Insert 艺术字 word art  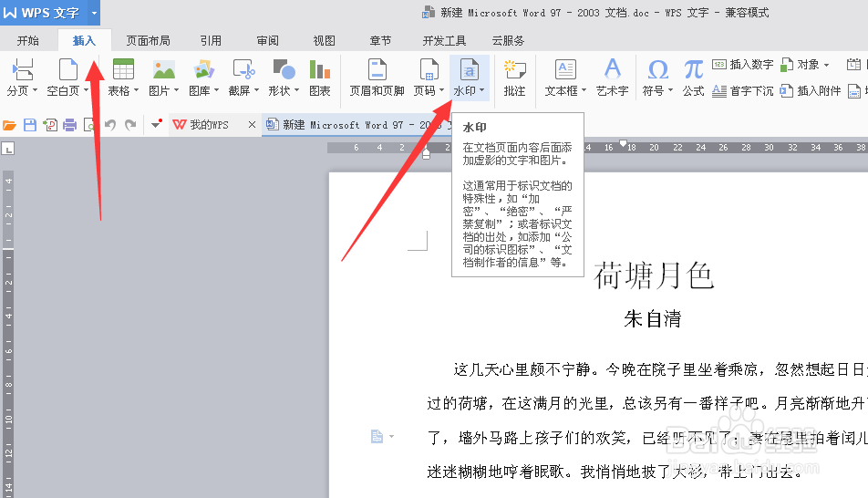(613, 78)
